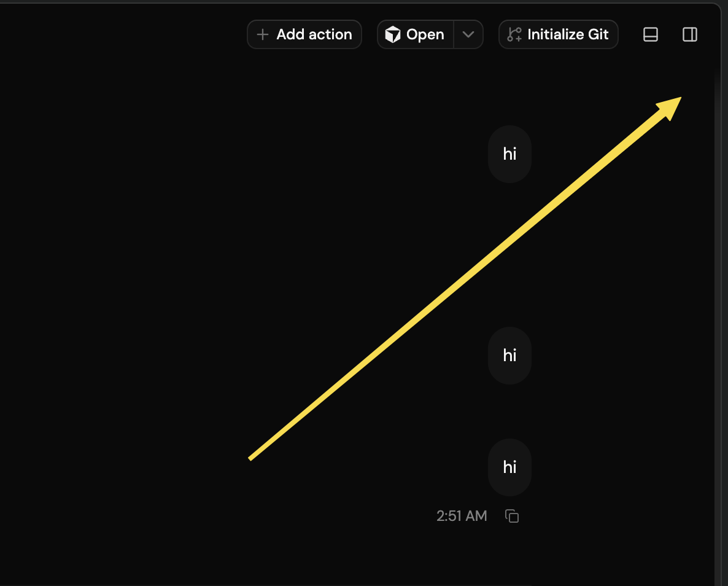Click the midpoint of the yellow arrow line
The height and width of the screenshot is (586, 728).
(464, 279)
